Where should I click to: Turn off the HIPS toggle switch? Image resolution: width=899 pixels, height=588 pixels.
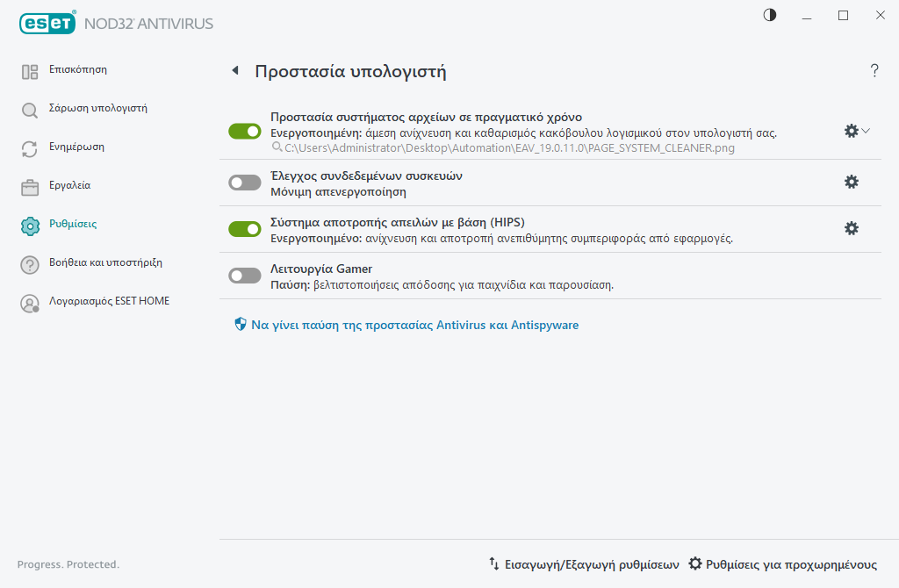[x=245, y=229]
